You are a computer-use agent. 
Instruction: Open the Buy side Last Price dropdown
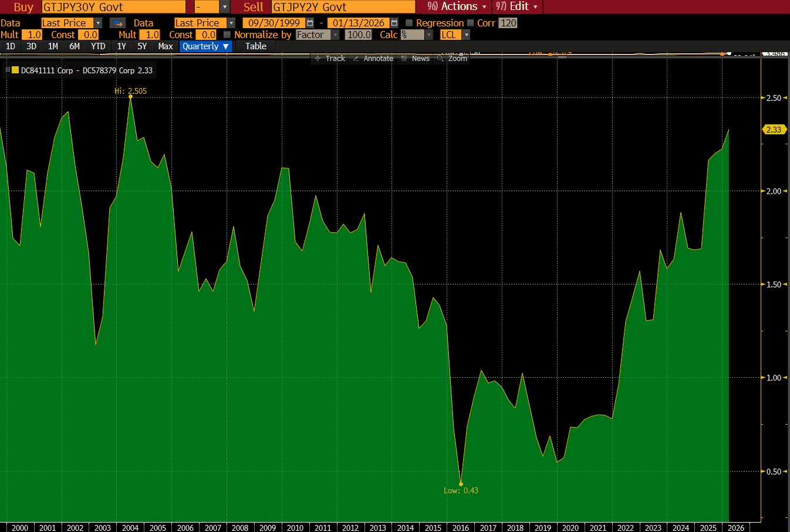click(98, 23)
